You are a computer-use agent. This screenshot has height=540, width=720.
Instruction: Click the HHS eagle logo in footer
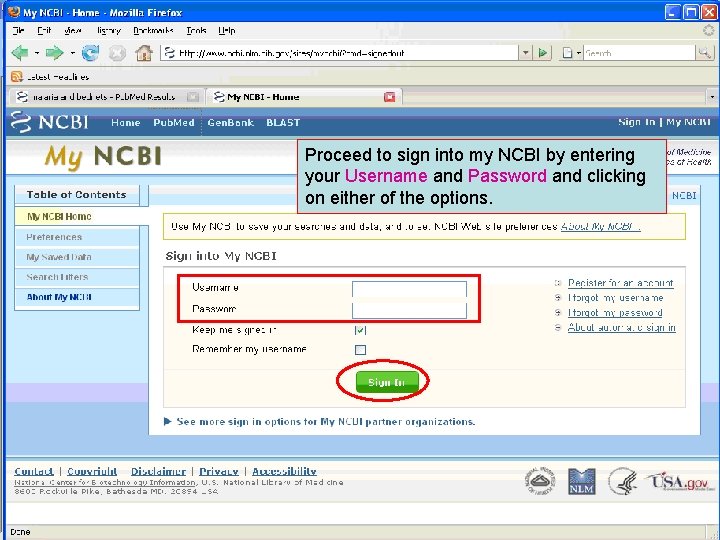click(622, 481)
